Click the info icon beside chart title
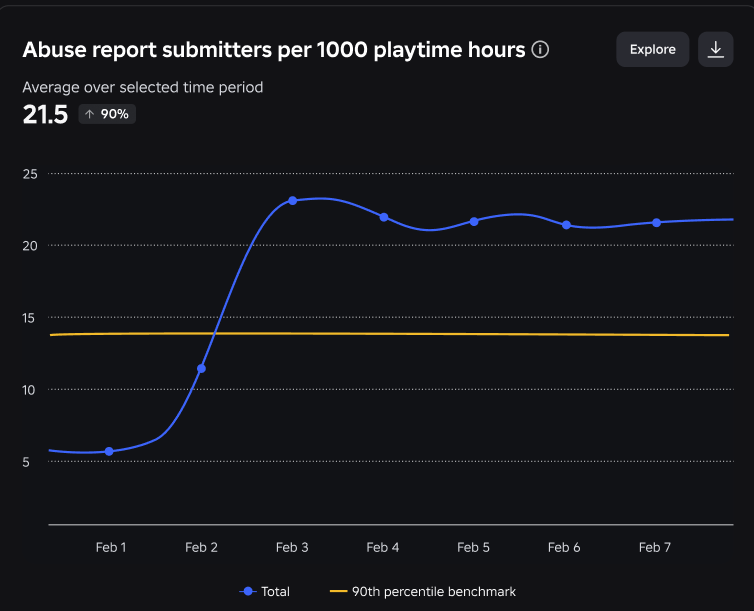Screen dimensions: 754x611 (x=540, y=50)
